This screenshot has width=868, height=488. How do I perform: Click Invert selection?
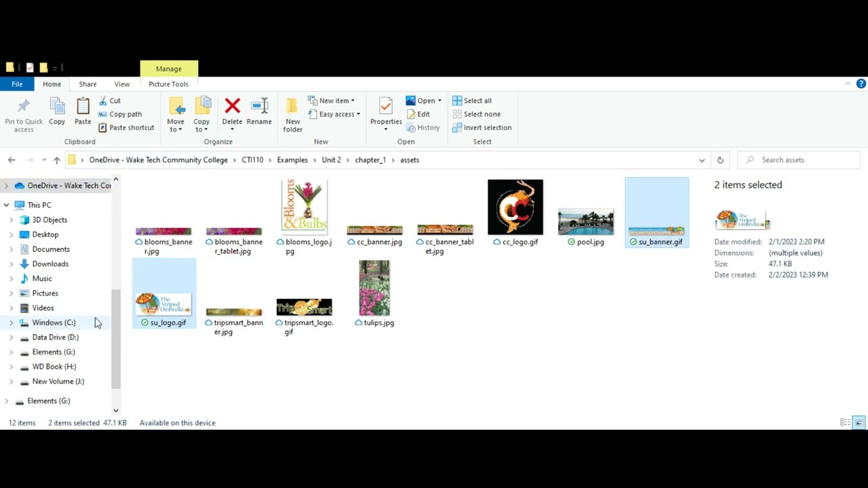coord(481,127)
